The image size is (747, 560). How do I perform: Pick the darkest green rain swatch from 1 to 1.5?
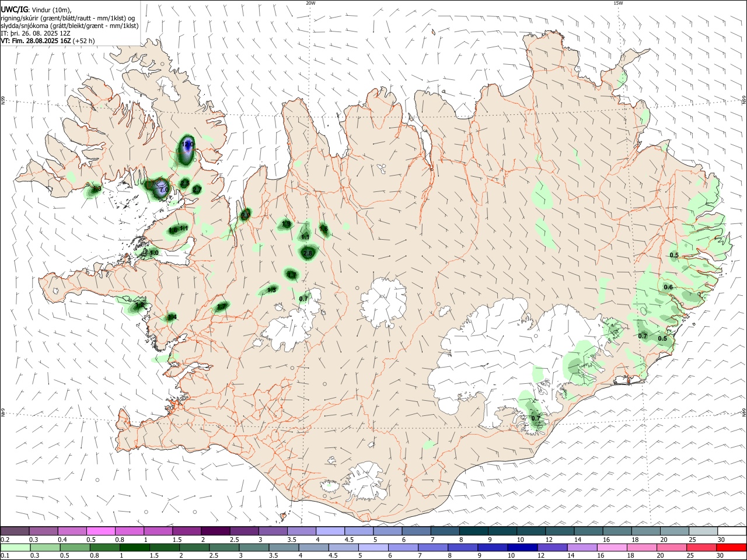[135, 548]
